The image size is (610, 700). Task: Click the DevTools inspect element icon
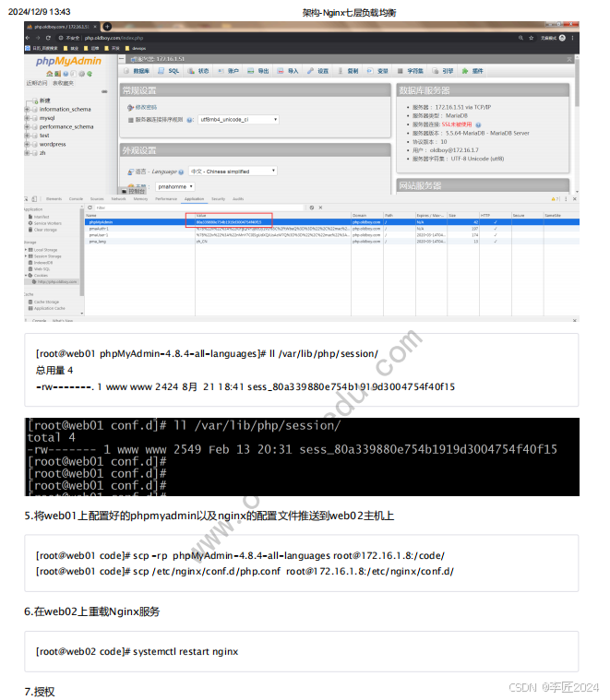tap(27, 199)
